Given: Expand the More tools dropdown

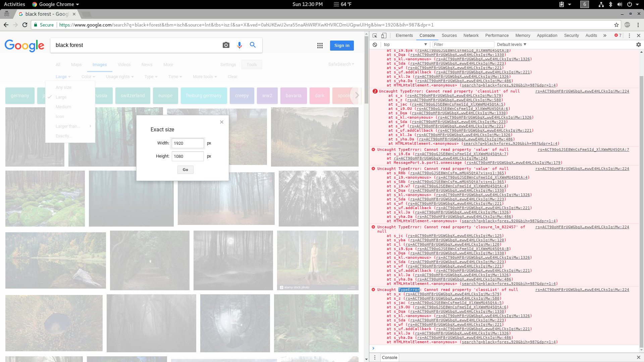Looking at the screenshot, I should (x=205, y=77).
